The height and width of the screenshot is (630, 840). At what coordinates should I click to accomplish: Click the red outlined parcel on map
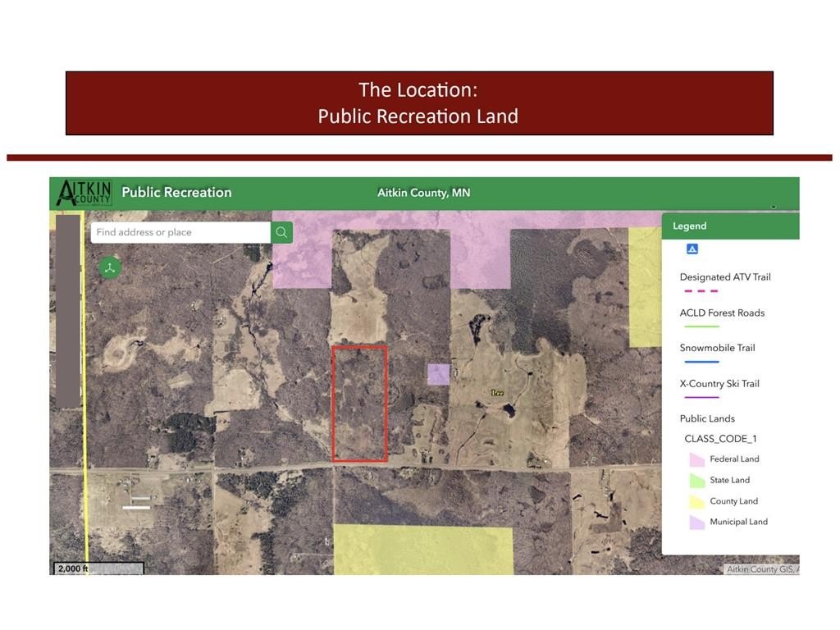click(x=359, y=403)
